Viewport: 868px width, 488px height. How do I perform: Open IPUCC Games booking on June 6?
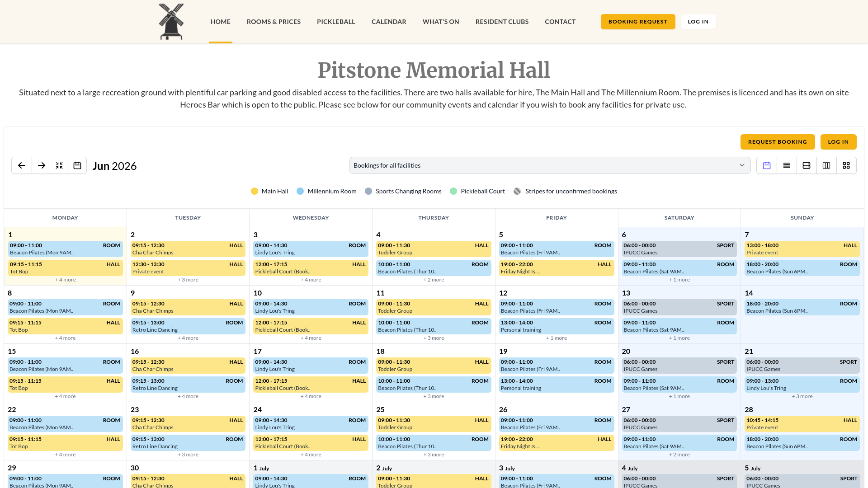(x=679, y=249)
